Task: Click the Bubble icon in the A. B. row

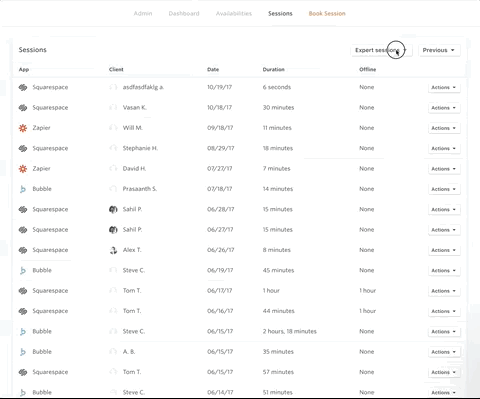Action: [x=23, y=352]
